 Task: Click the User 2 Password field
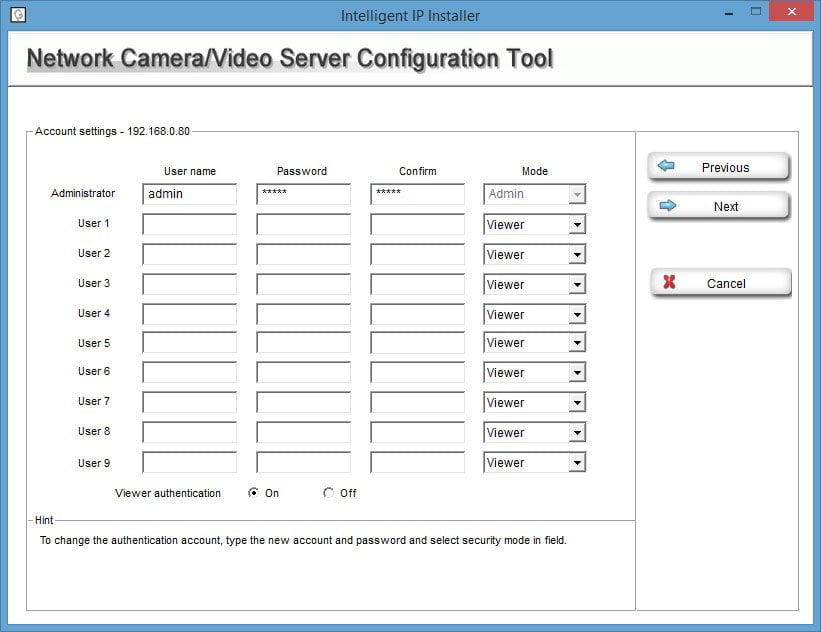click(x=303, y=254)
